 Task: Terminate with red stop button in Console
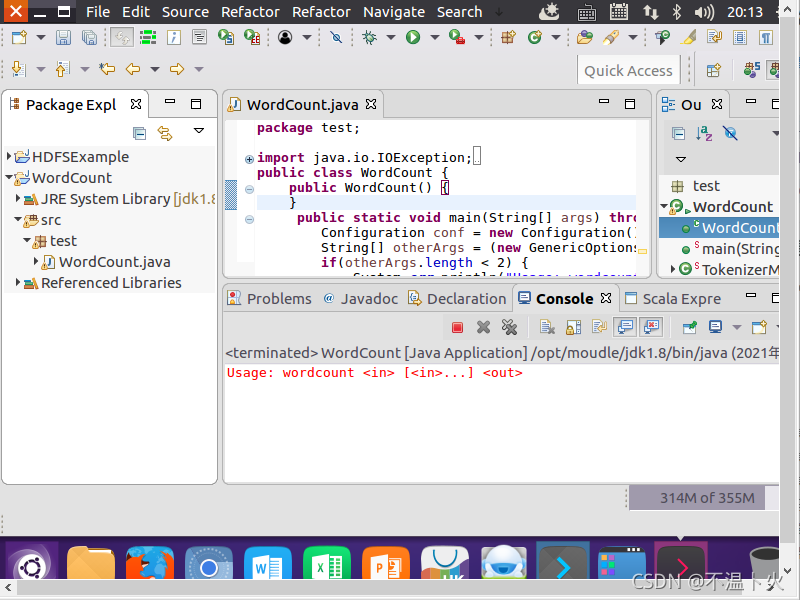coord(457,327)
